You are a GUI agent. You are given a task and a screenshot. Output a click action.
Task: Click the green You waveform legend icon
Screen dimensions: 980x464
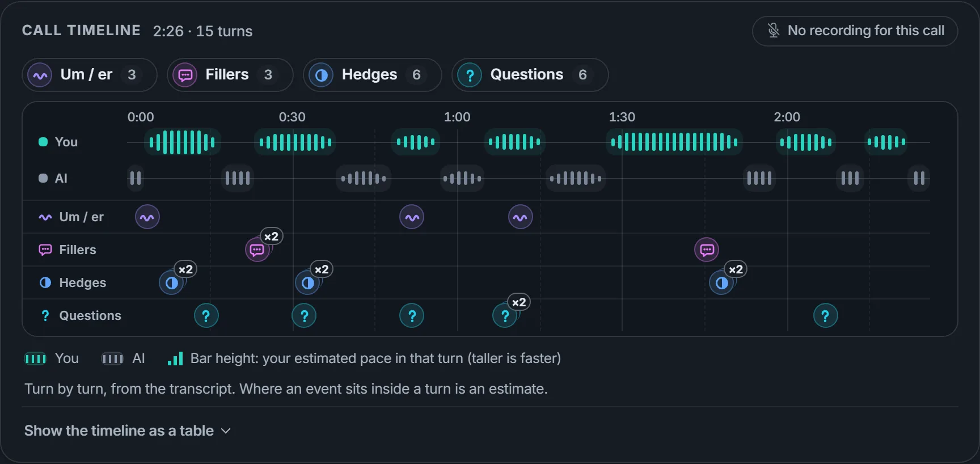(x=35, y=358)
